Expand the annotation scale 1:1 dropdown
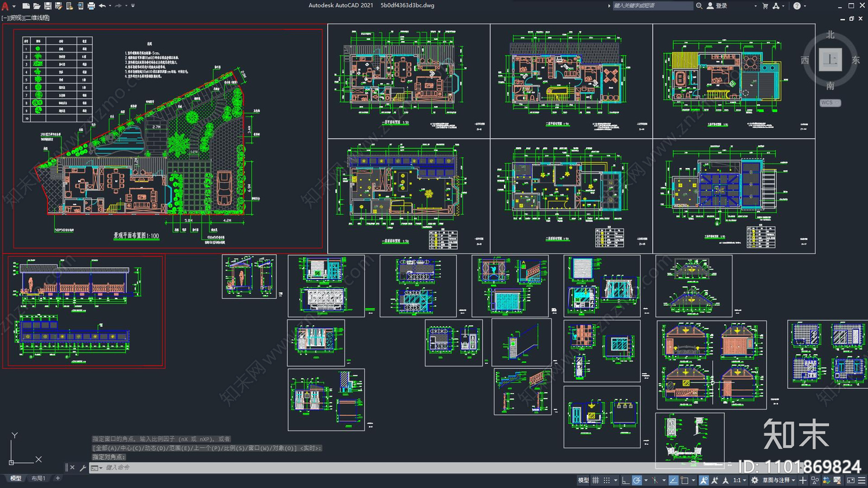The width and height of the screenshot is (868, 488). click(740, 480)
